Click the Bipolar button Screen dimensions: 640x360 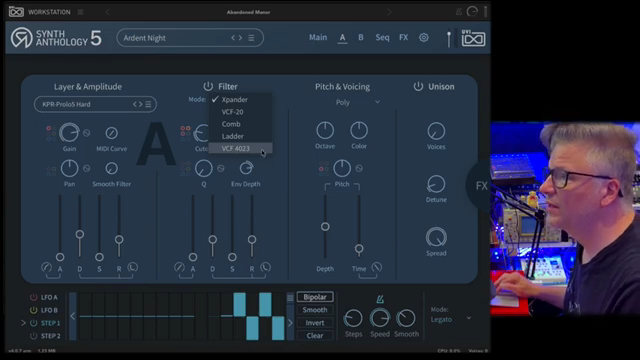click(x=315, y=297)
